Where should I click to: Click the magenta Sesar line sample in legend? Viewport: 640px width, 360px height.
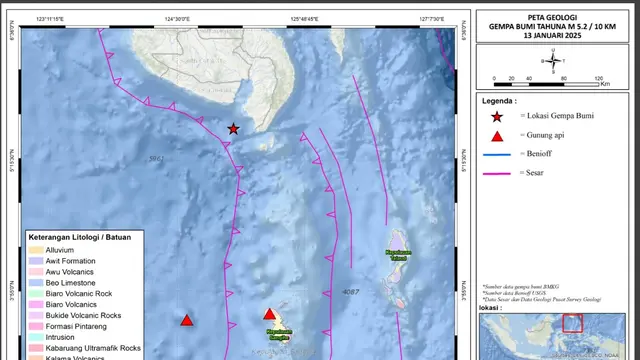[497, 173]
